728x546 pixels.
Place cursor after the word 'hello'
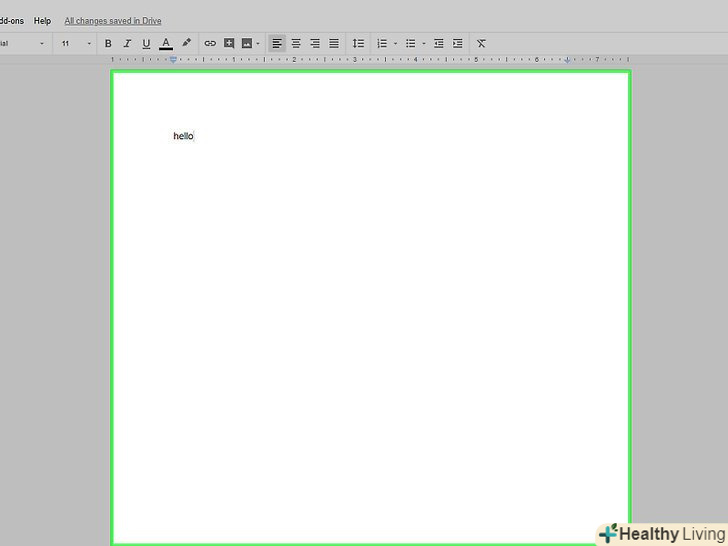tap(194, 136)
